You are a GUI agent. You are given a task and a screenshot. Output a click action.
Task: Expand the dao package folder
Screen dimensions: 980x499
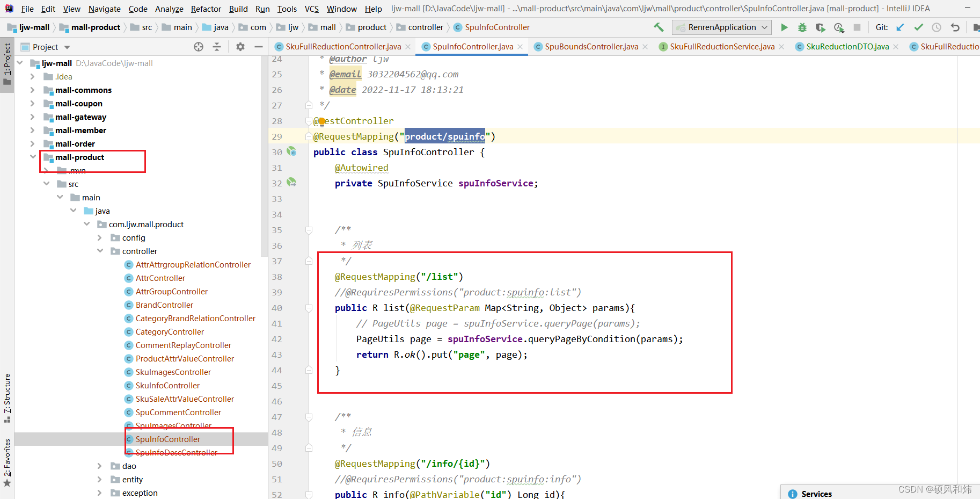pos(100,466)
